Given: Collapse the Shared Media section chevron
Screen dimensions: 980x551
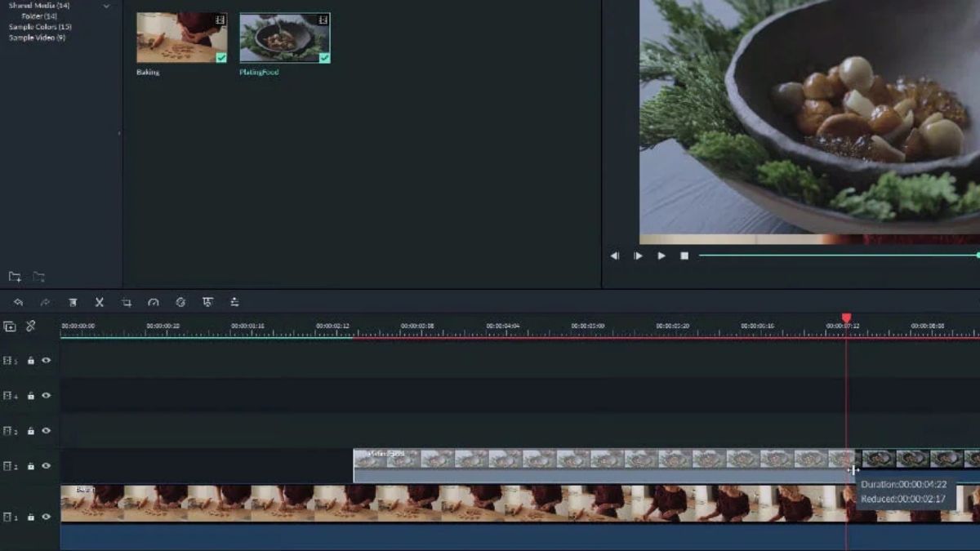Looking at the screenshot, I should click(x=105, y=4).
